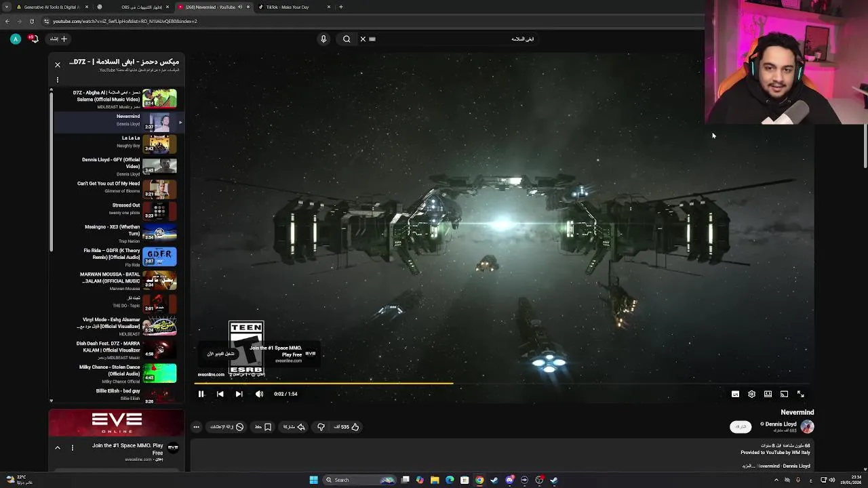
Task: Open video player settings gear
Action: click(x=751, y=394)
